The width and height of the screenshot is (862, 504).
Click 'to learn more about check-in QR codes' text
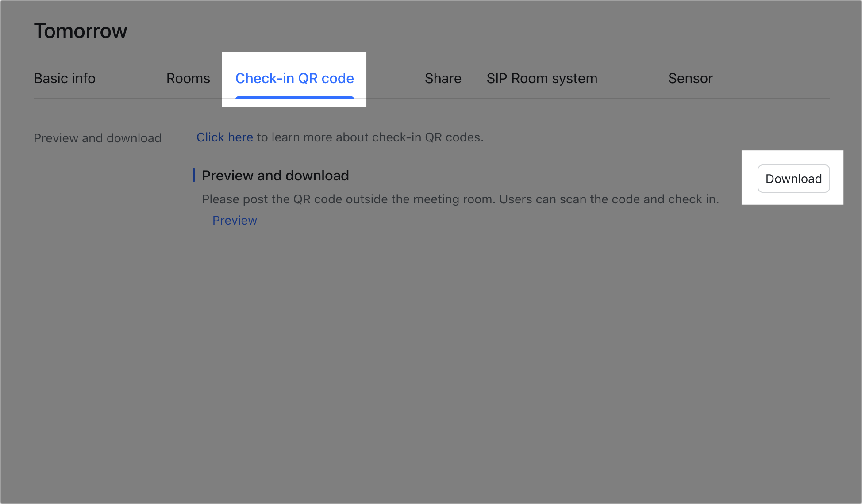[370, 137]
